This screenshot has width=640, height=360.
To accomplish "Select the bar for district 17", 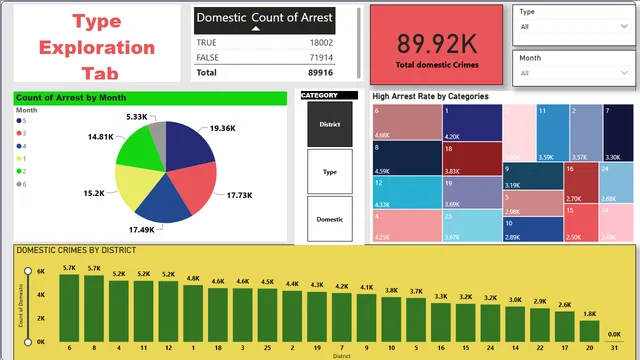I will tap(565, 327).
